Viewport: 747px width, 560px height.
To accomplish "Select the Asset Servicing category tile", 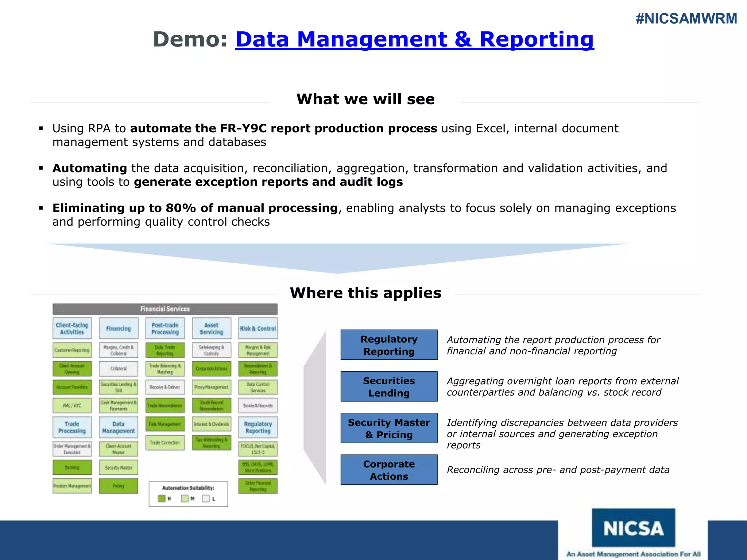I will [x=212, y=328].
